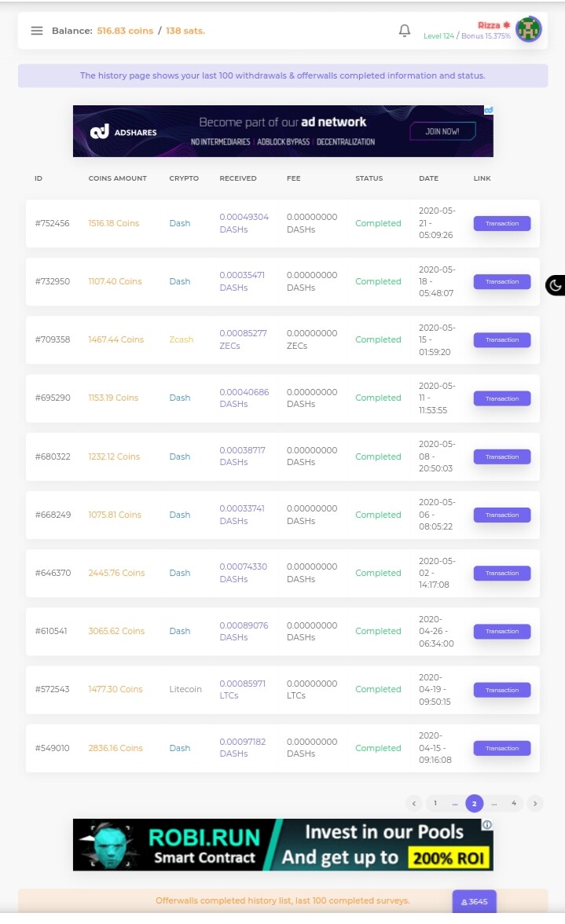
Task: Open the Rizza profile avatar
Action: coord(529,29)
